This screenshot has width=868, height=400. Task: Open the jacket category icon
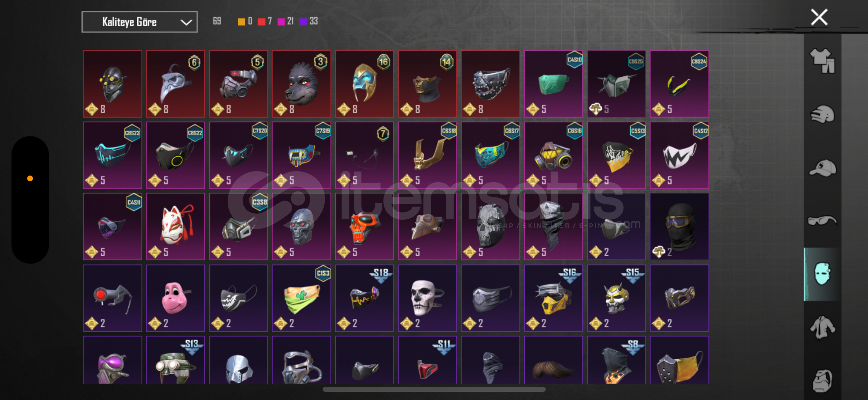coord(822,327)
